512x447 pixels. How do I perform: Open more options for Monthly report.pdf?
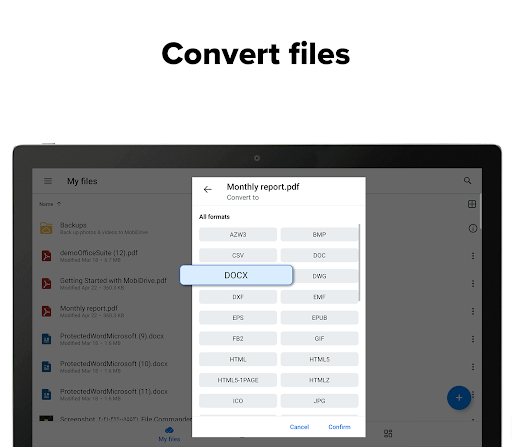pyautogui.click(x=473, y=311)
